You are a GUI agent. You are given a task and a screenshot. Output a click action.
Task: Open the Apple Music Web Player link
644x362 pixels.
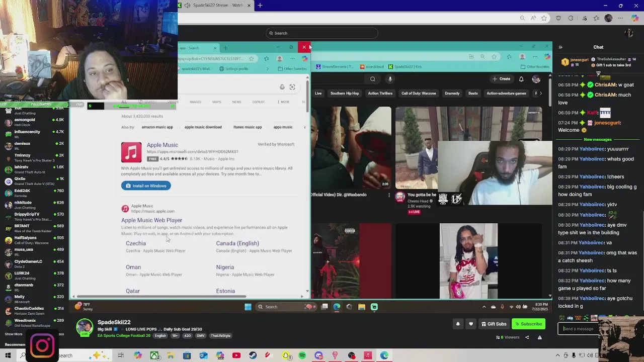click(151, 220)
